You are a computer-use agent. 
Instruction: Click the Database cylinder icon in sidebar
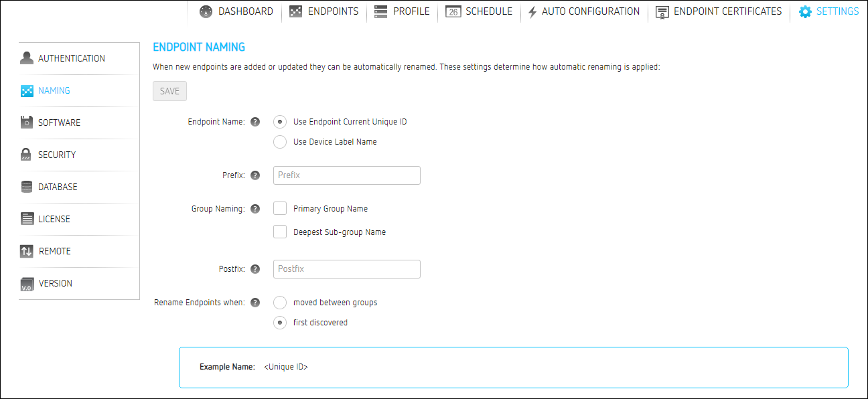pyautogui.click(x=27, y=187)
